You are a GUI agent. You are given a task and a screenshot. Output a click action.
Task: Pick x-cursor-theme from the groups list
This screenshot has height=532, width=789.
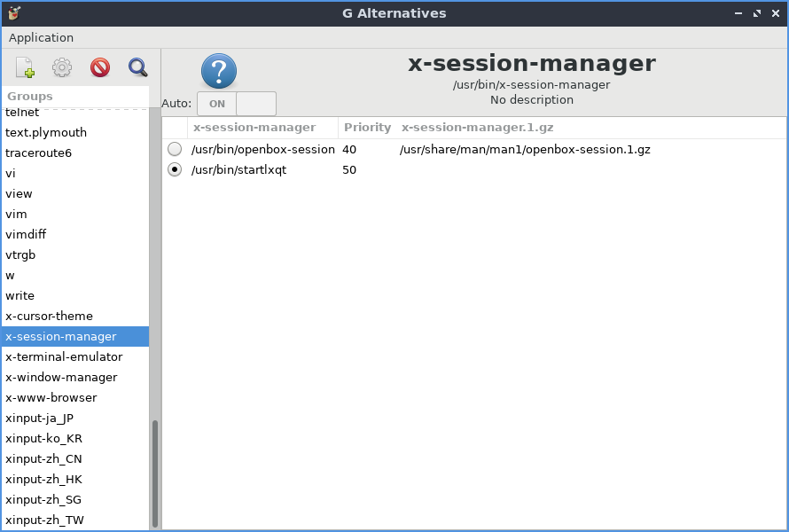(49, 317)
